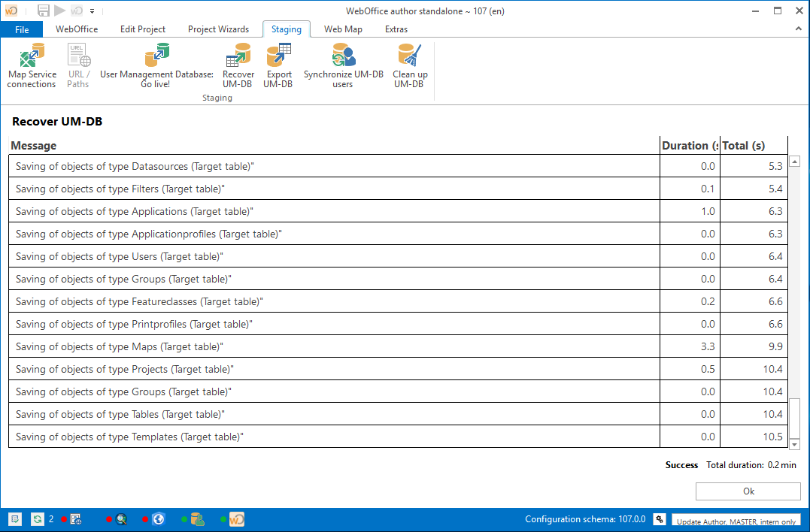
Task: Confirm the results with Ok
Action: 748,491
